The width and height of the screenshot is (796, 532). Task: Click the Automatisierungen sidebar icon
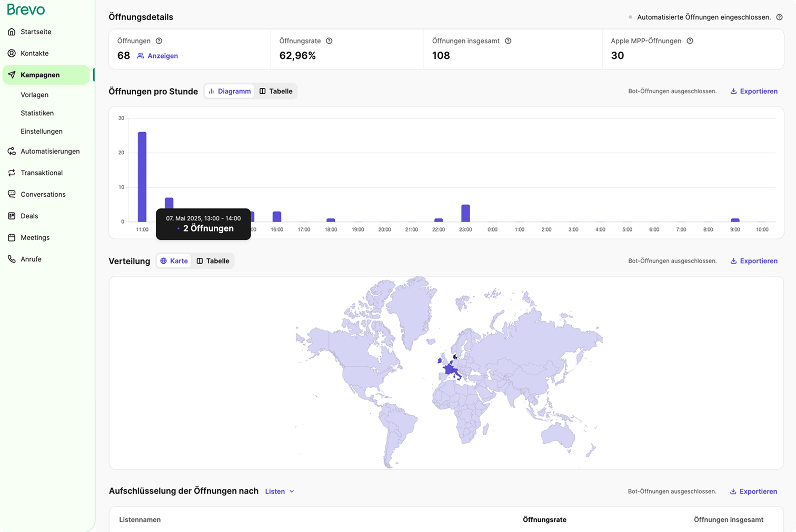click(x=12, y=152)
